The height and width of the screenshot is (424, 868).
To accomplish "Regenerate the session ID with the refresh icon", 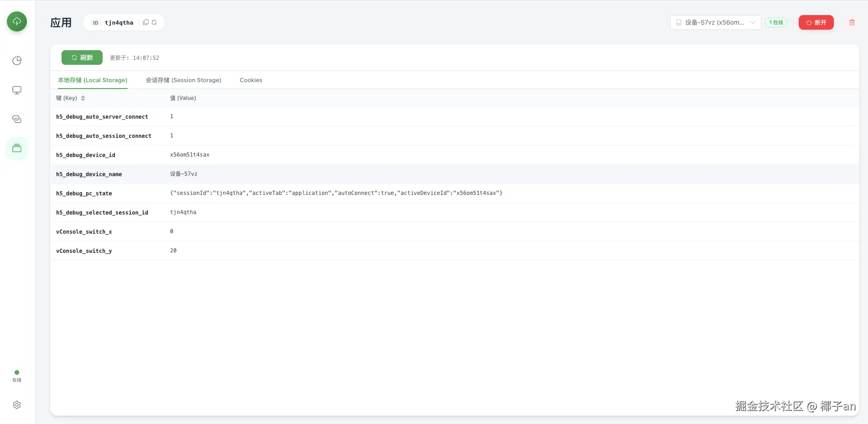I will click(154, 22).
